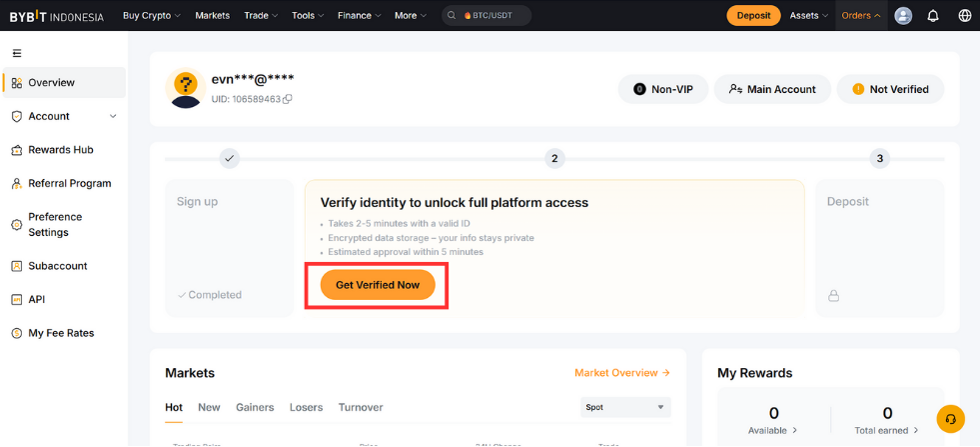Click the Subaccount sidebar icon
This screenshot has width=980, height=447.
[17, 266]
